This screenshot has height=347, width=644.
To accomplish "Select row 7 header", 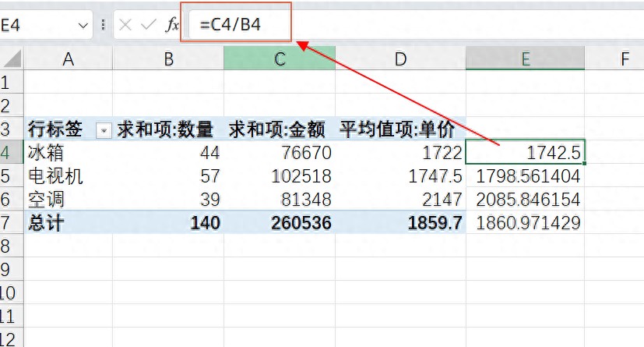I will click(x=8, y=223).
